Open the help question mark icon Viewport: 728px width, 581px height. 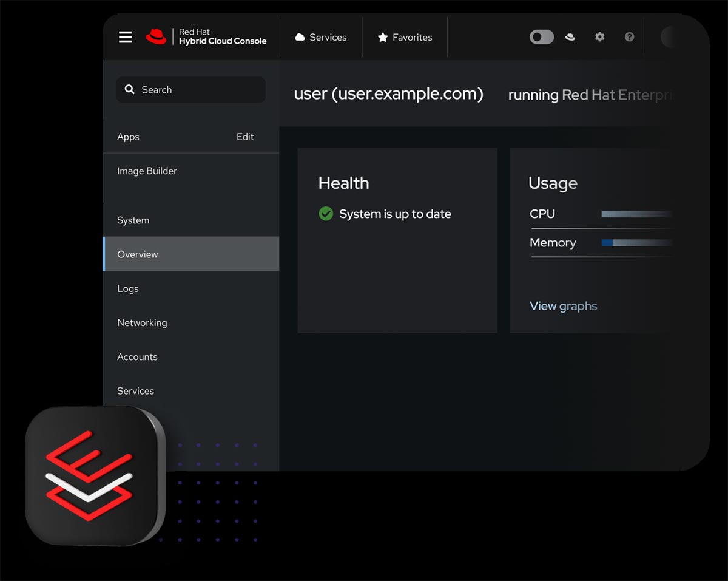point(629,37)
